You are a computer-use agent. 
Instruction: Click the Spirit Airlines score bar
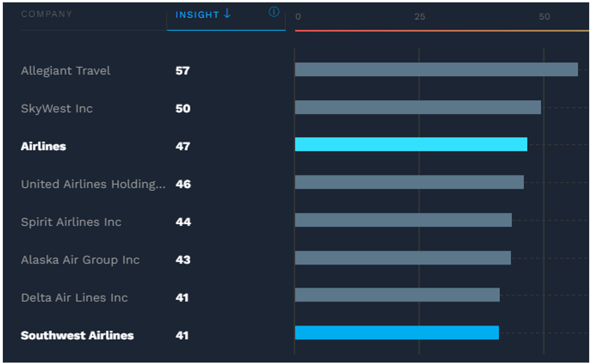pos(403,220)
